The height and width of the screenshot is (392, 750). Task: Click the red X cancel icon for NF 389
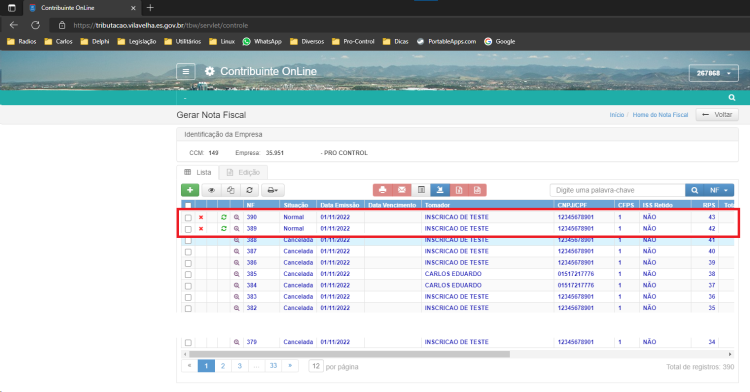(x=201, y=229)
